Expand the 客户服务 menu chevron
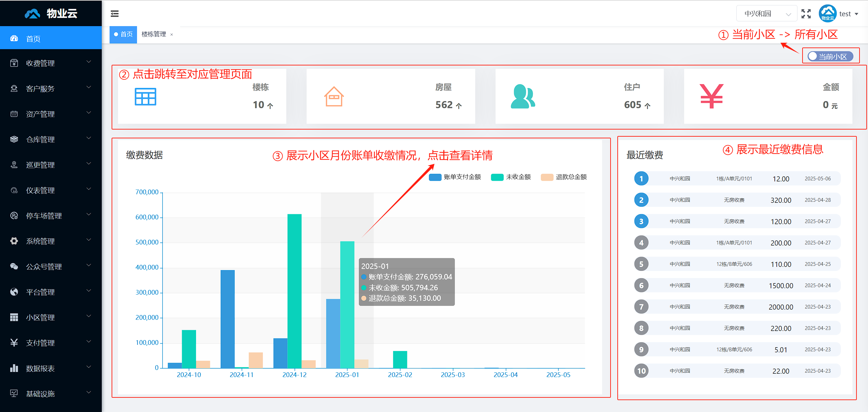This screenshot has height=412, width=868. [x=89, y=87]
